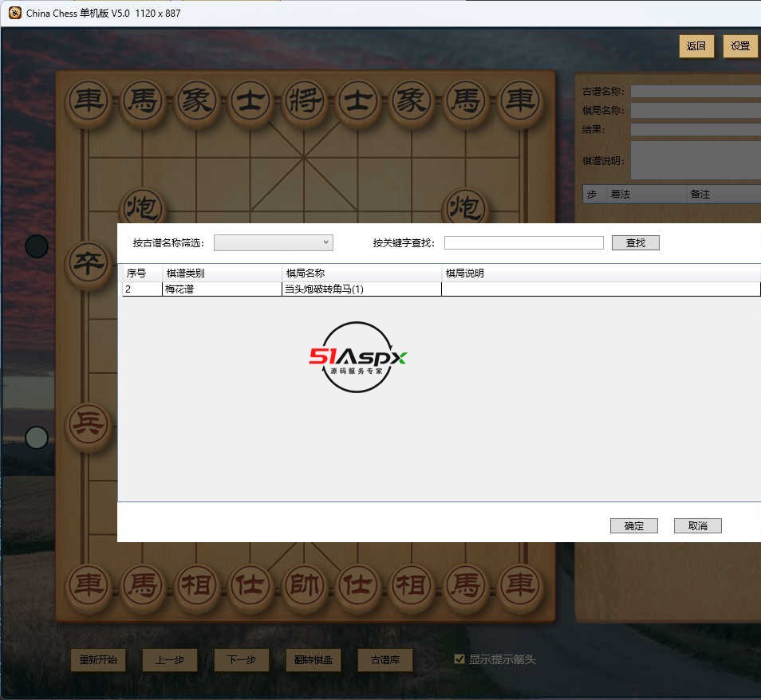761x700 pixels.
Task: Click the 结果 field in side panel
Action: pyautogui.click(x=696, y=129)
